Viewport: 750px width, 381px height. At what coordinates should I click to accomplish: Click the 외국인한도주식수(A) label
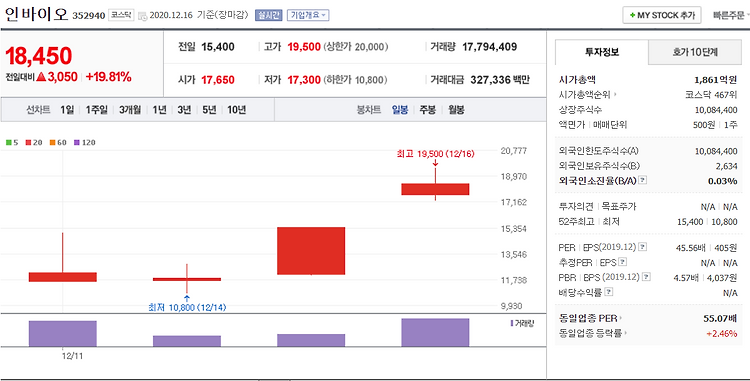[x=598, y=151]
